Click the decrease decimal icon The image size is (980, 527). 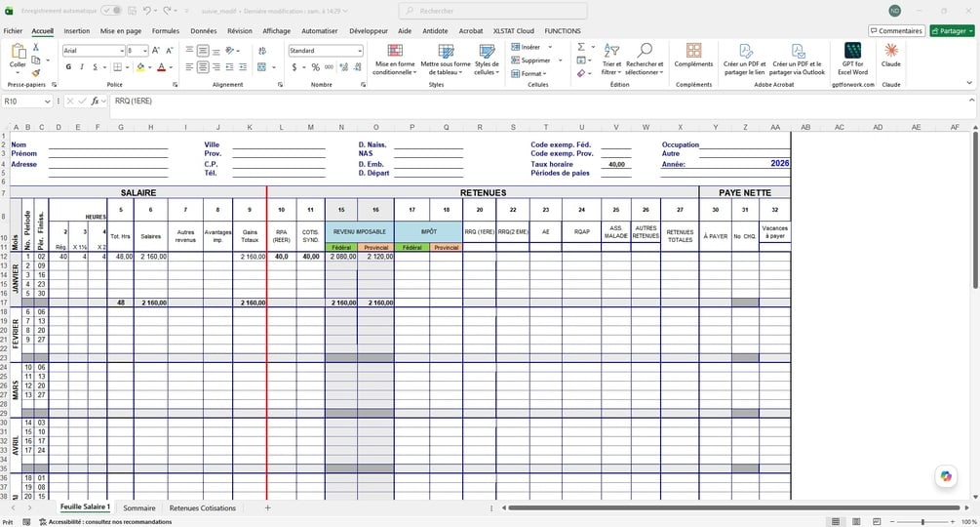point(358,67)
